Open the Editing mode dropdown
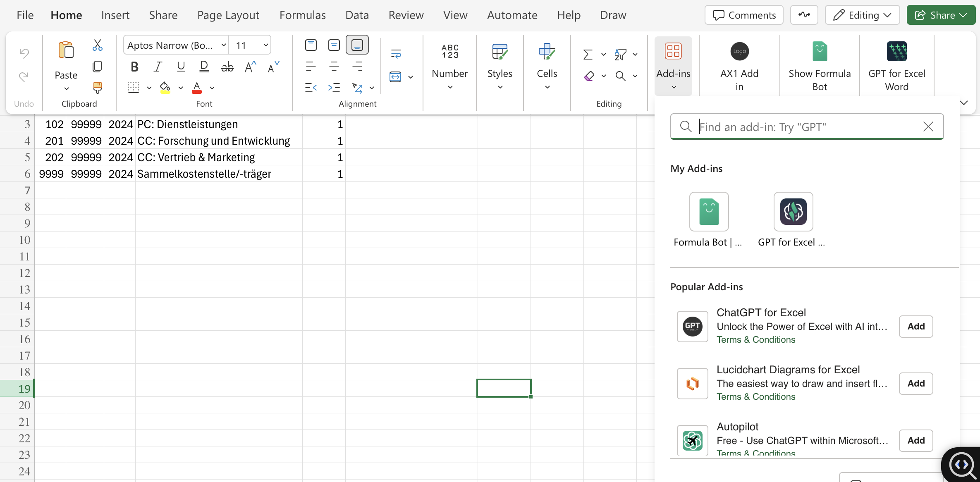Screen dimensions: 980x482 coord(862,15)
